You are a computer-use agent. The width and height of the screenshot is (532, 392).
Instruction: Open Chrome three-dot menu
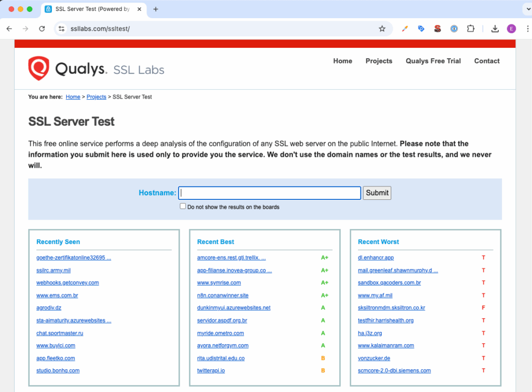528,29
